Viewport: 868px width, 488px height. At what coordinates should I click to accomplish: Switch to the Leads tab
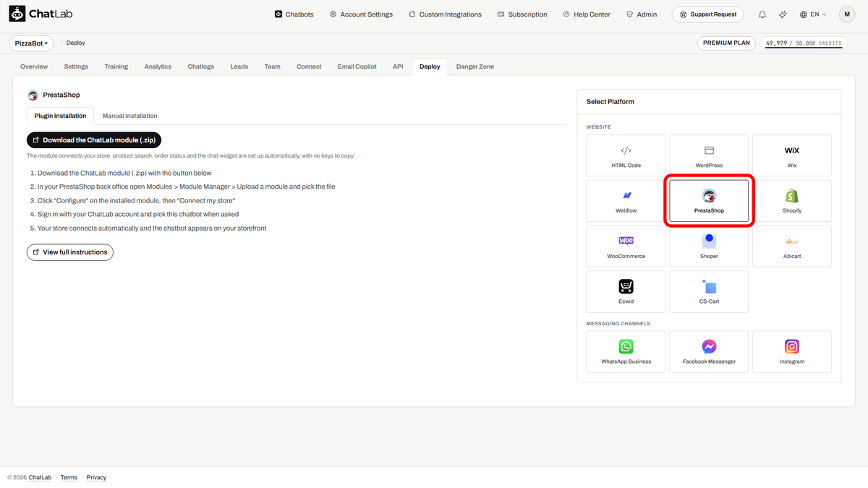(239, 67)
